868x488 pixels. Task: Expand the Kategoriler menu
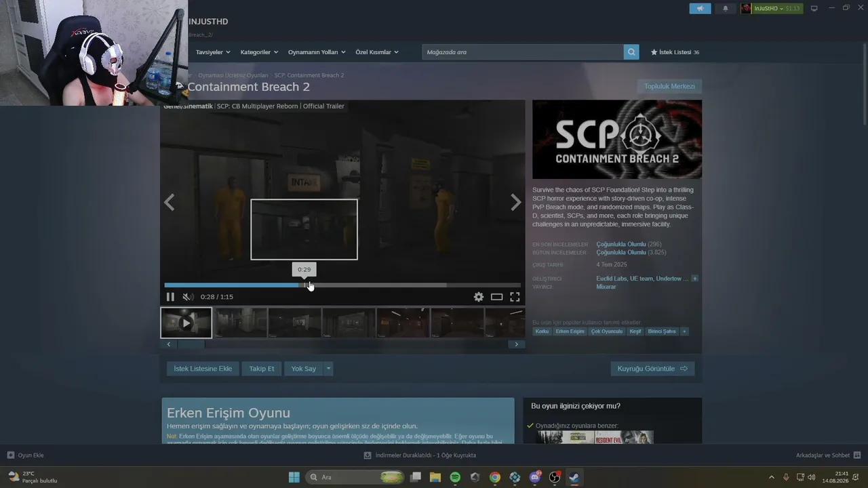(259, 52)
